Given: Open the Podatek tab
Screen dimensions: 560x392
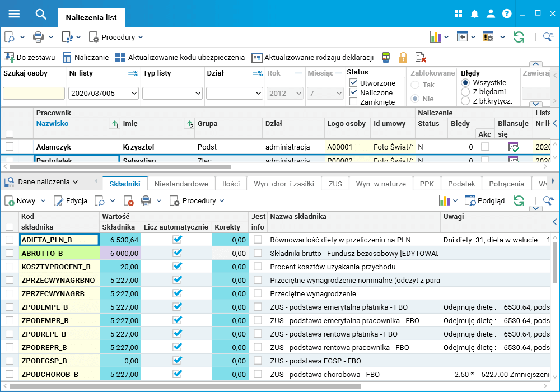Looking at the screenshot, I should click(x=461, y=184).
